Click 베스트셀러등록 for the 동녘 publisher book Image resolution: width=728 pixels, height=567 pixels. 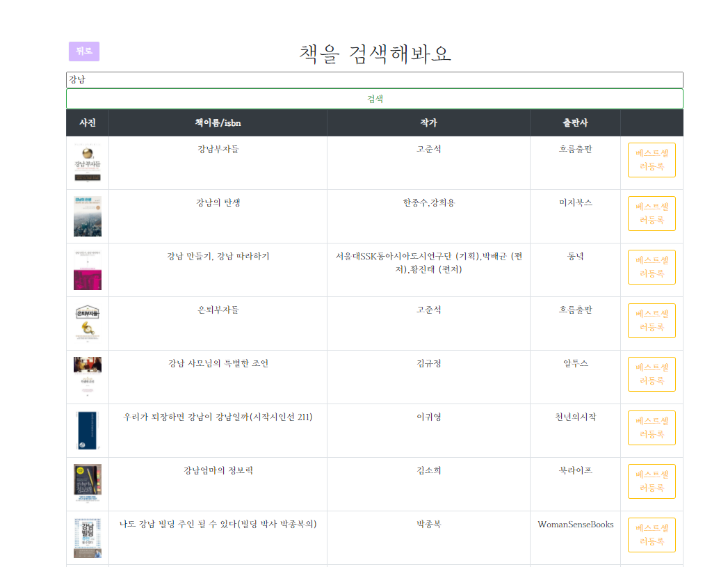click(x=652, y=267)
